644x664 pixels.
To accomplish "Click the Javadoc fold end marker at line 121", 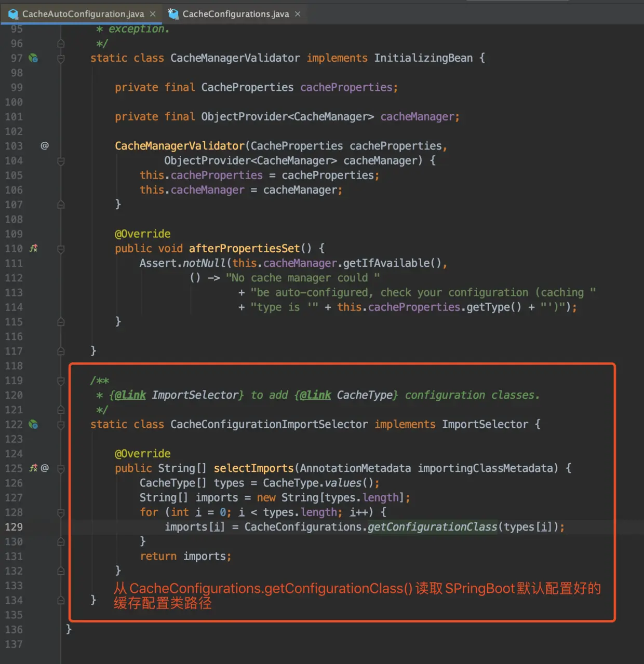I will point(61,410).
